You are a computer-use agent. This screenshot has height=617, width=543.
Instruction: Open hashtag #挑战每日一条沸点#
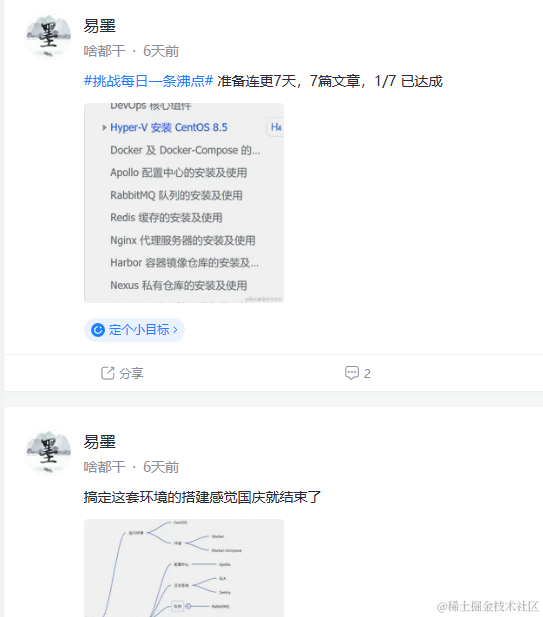point(148,81)
